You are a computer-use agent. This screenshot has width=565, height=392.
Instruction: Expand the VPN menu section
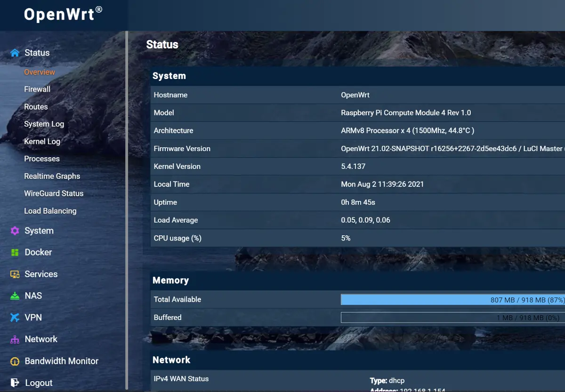click(x=33, y=317)
